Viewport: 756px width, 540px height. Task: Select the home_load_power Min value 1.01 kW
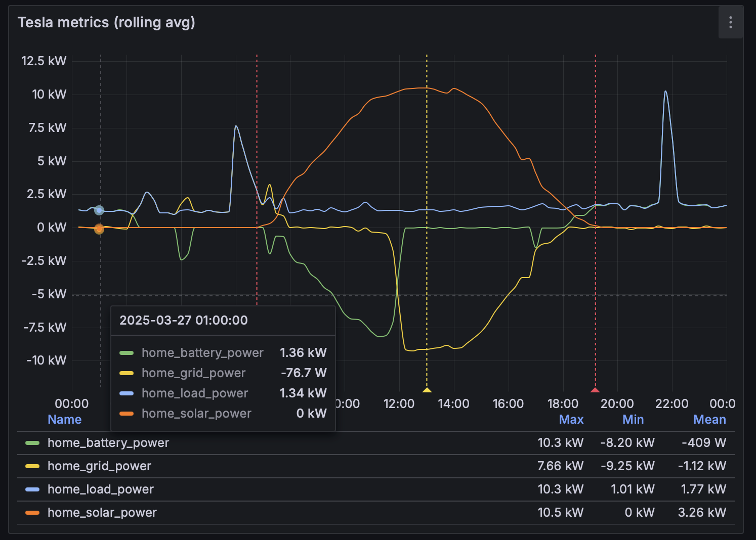coord(633,489)
